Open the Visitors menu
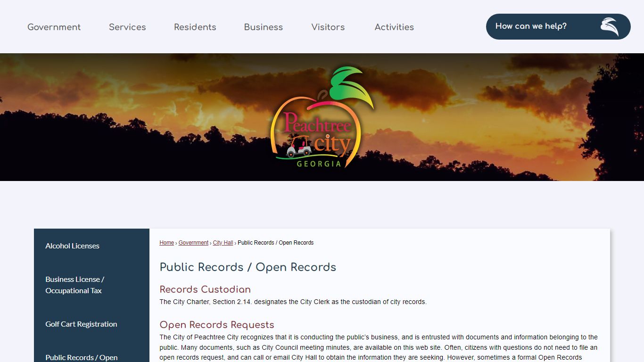The height and width of the screenshot is (362, 644). [x=328, y=27]
